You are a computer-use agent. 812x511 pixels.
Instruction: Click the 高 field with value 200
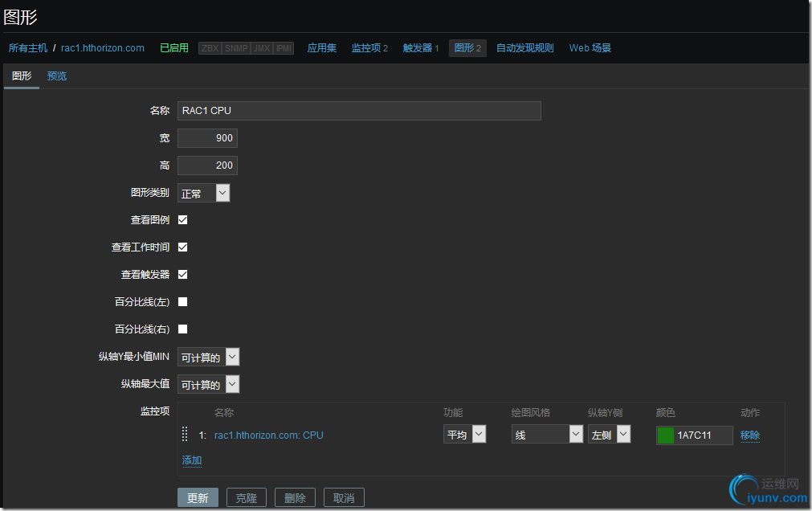point(208,166)
